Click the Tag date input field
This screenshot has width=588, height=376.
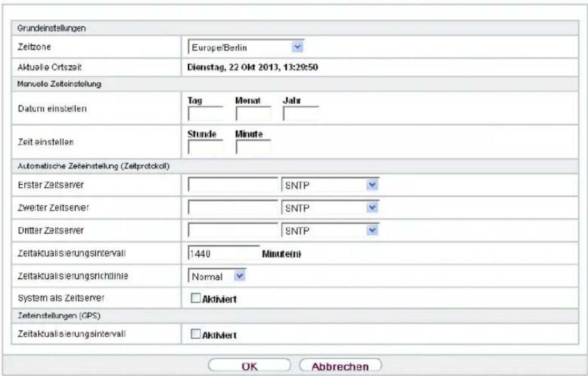coord(205,113)
